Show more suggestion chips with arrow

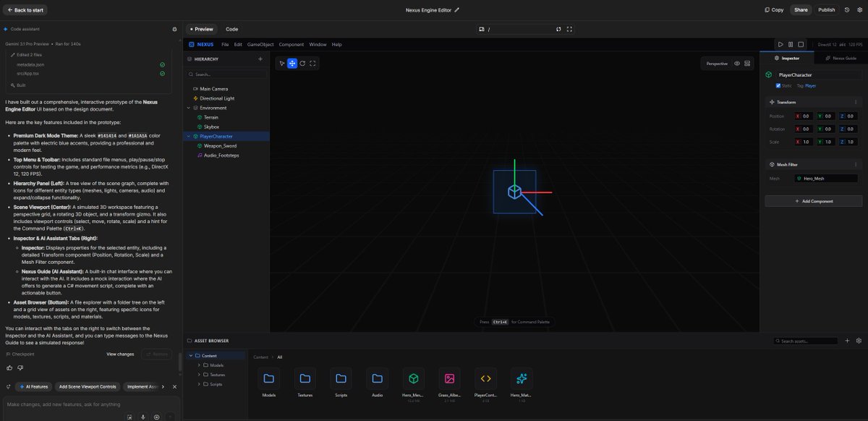(x=163, y=386)
